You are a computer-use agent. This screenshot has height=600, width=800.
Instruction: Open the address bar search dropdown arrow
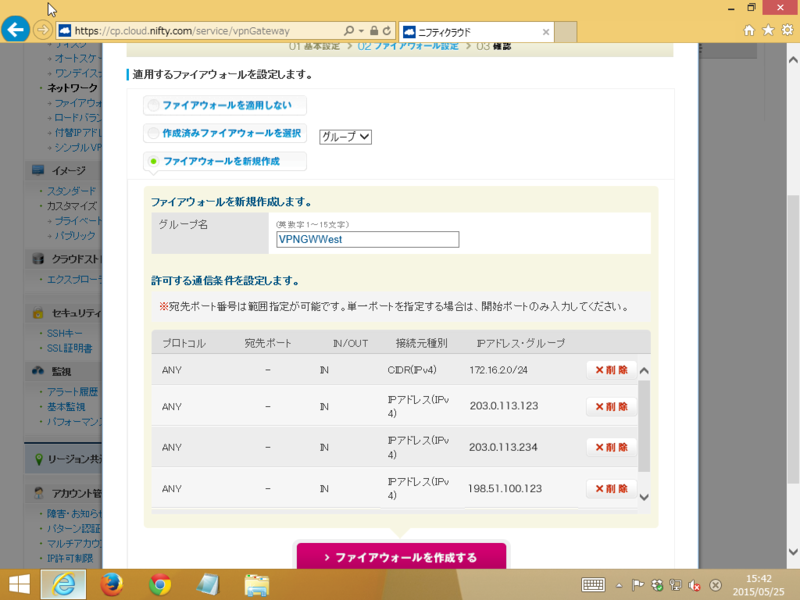360,31
